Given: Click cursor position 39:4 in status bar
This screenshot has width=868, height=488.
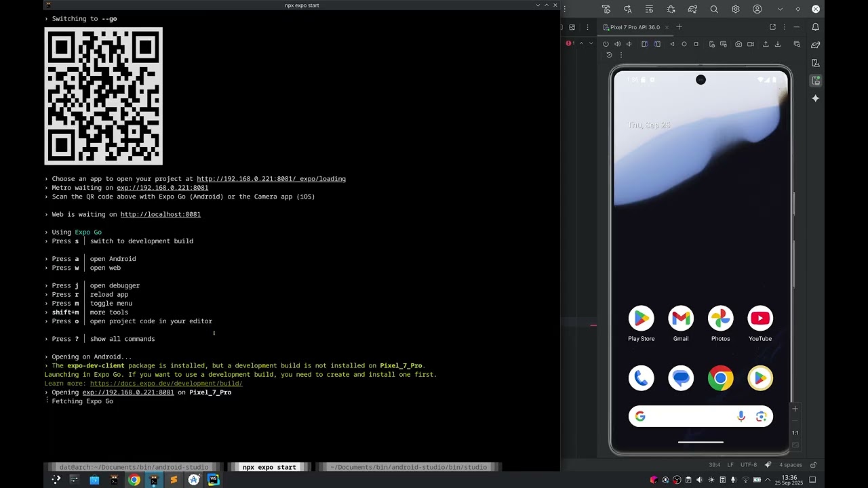Looking at the screenshot, I should tap(715, 465).
